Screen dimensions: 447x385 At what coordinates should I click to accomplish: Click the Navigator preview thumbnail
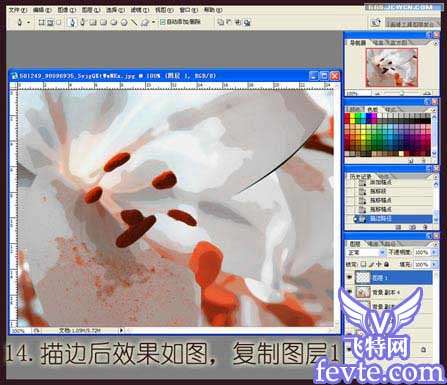click(x=392, y=68)
